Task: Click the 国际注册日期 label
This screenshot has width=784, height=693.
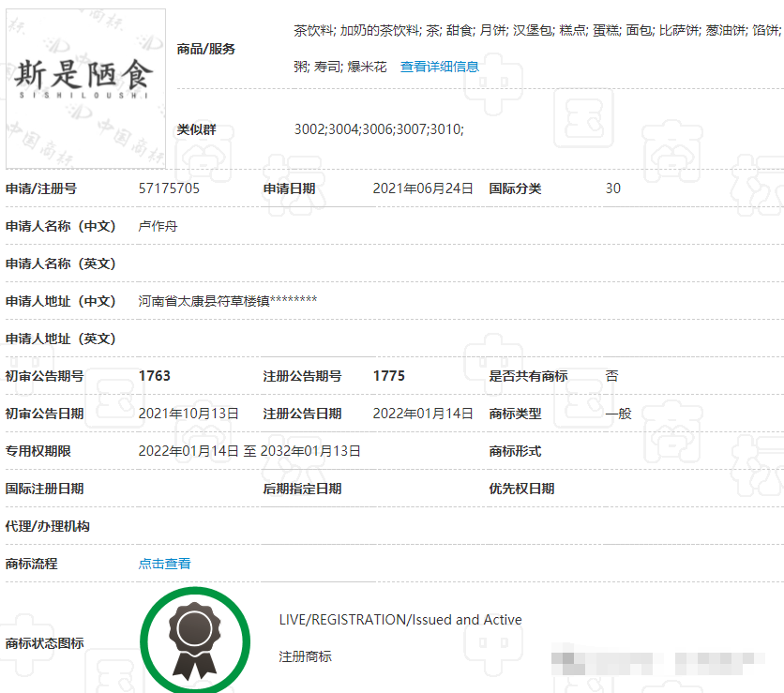Action: (x=44, y=489)
